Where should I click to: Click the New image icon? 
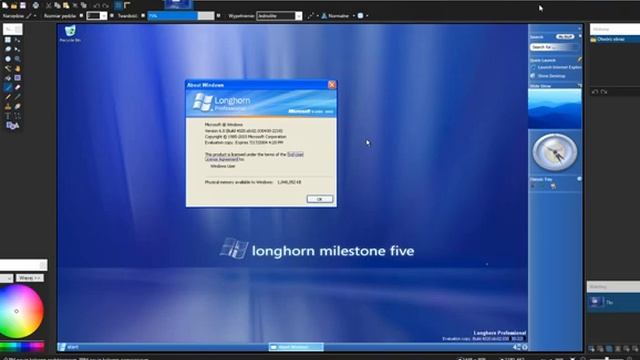[x=5, y=5]
